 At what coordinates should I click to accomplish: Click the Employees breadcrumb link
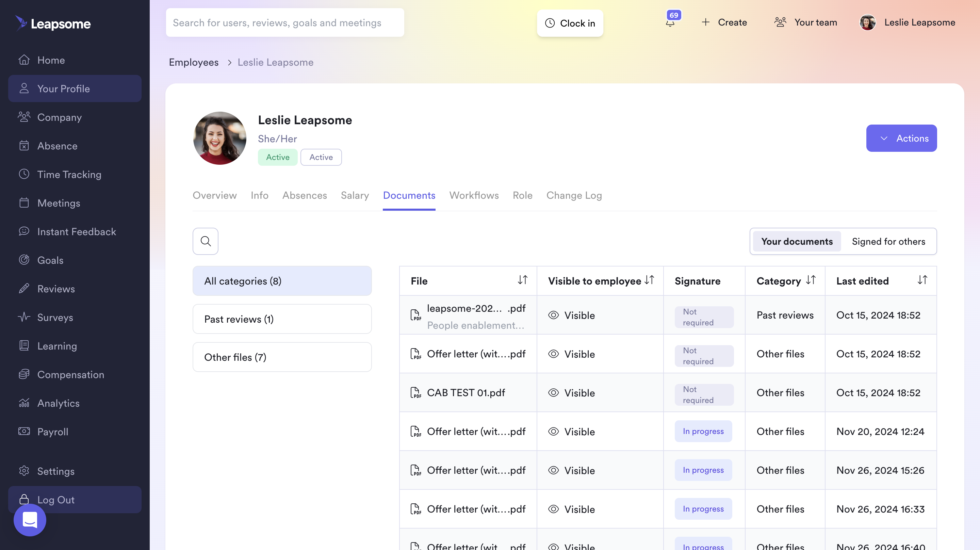(x=194, y=62)
